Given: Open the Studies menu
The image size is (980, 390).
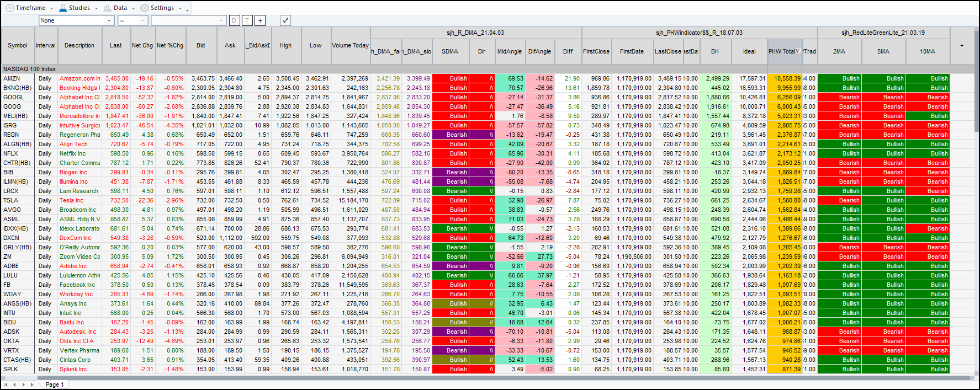Looking at the screenshot, I should click(78, 8).
